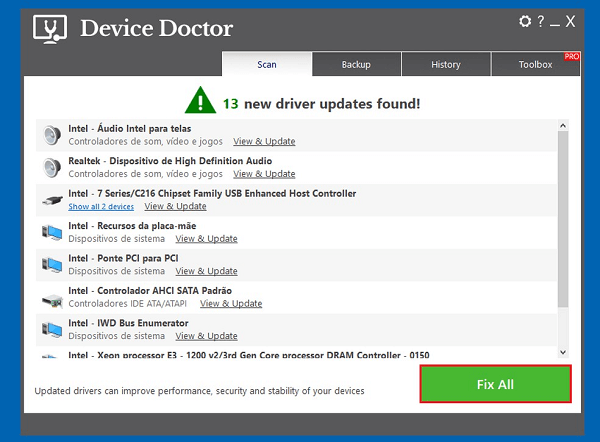Image resolution: width=600 pixels, height=442 pixels.
Task: Click the scrollbar down arrow
Action: 563,352
